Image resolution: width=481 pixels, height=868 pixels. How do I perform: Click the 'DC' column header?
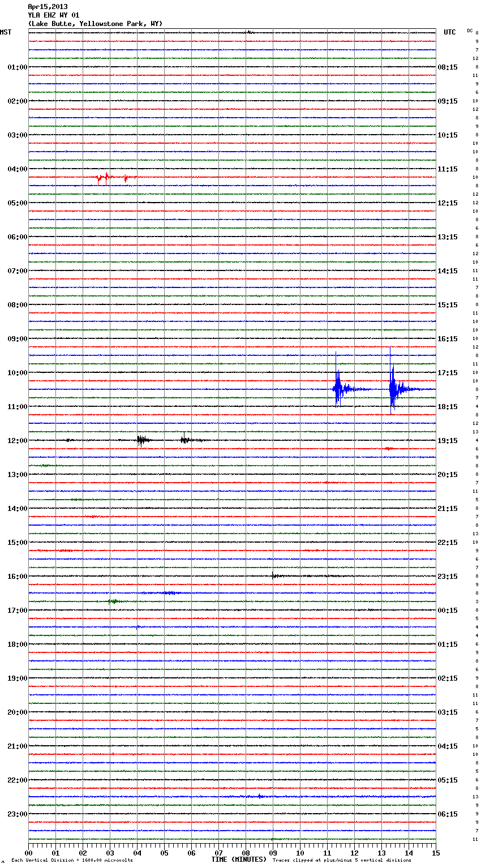[x=470, y=30]
